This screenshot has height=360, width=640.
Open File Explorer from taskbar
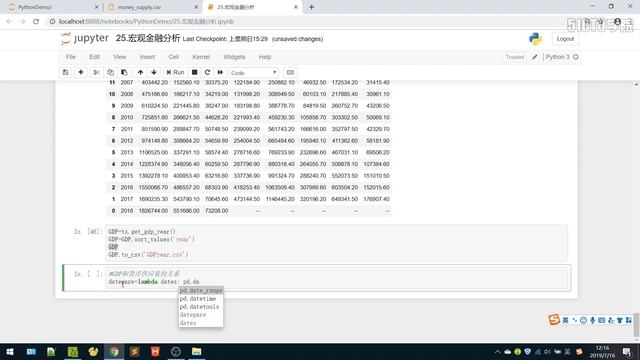196,352
